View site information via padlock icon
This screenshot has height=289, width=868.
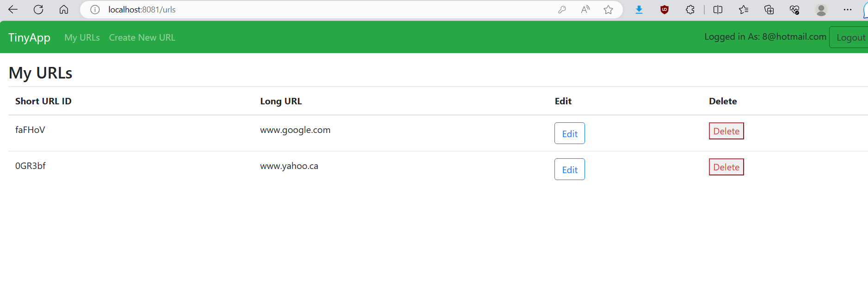(95, 9)
